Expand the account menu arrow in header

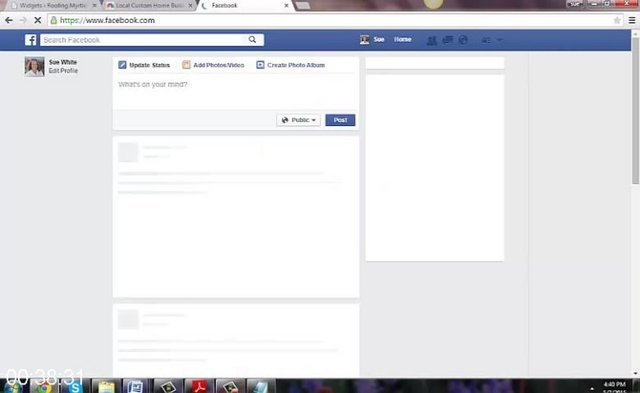coord(500,40)
